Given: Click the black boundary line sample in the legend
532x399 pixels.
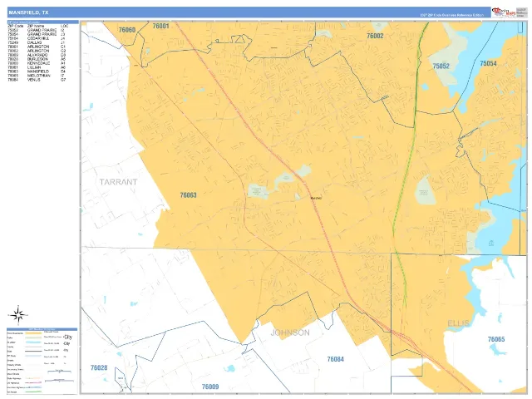Looking at the screenshot, I should [x=33, y=352].
